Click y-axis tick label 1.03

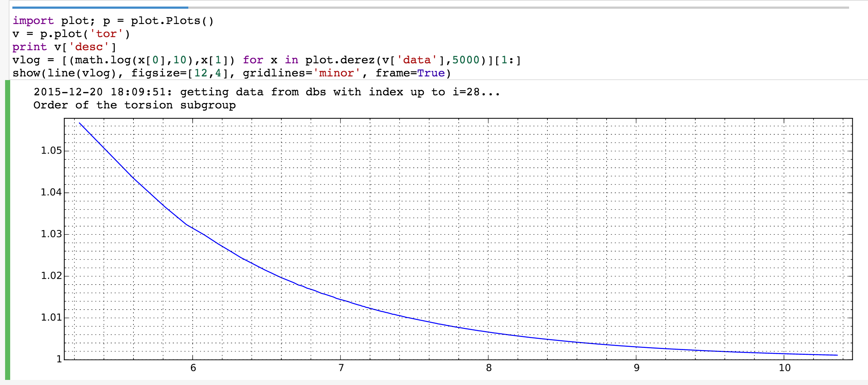pos(51,234)
